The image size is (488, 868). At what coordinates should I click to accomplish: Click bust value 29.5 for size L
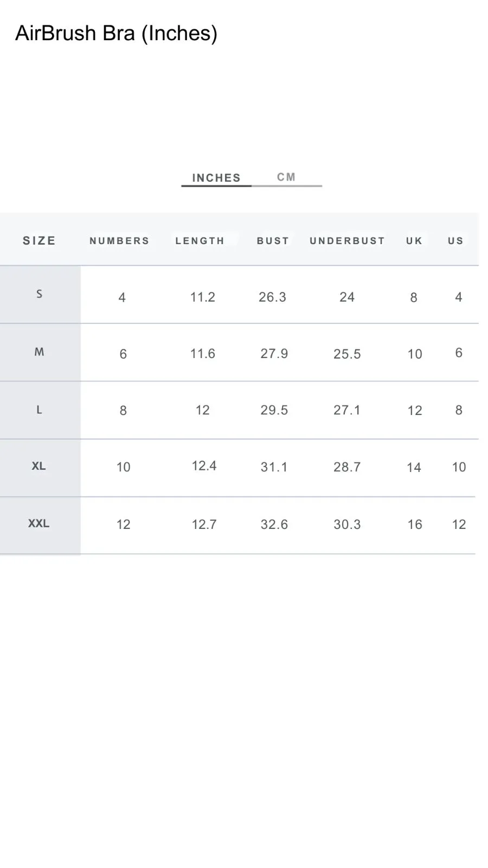coord(274,410)
